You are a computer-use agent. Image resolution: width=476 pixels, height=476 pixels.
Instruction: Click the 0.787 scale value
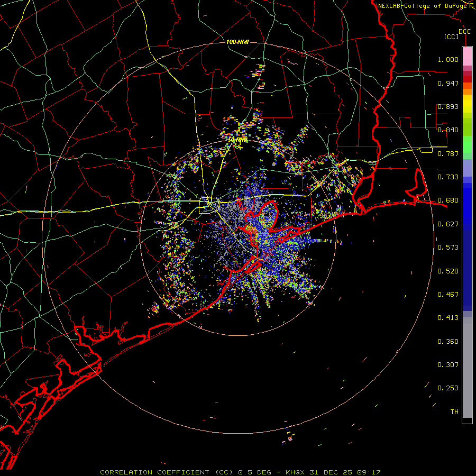click(x=448, y=153)
